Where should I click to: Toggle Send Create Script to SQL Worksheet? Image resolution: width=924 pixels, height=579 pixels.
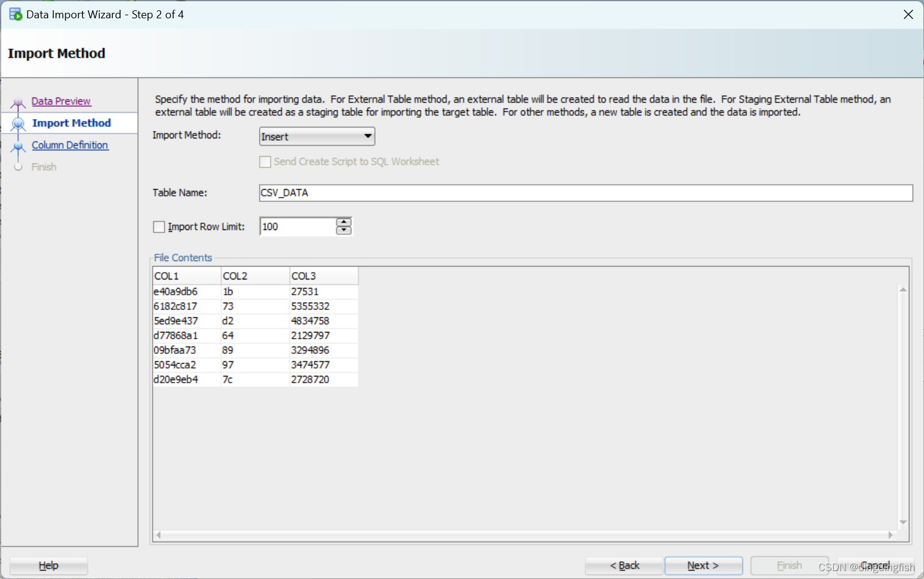[x=265, y=162]
